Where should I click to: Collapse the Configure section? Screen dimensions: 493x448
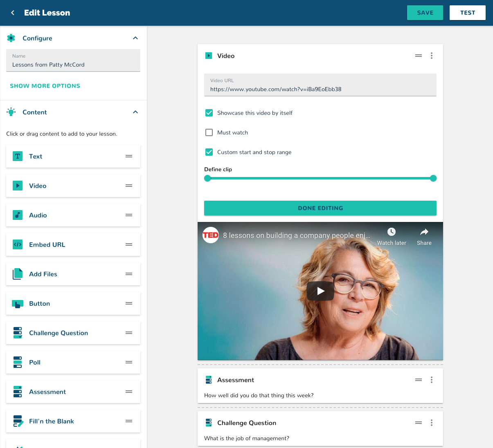(x=135, y=38)
